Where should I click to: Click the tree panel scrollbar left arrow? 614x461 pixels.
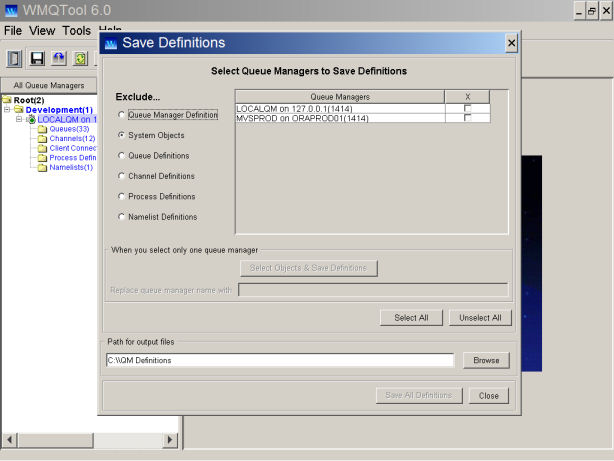pos(9,440)
